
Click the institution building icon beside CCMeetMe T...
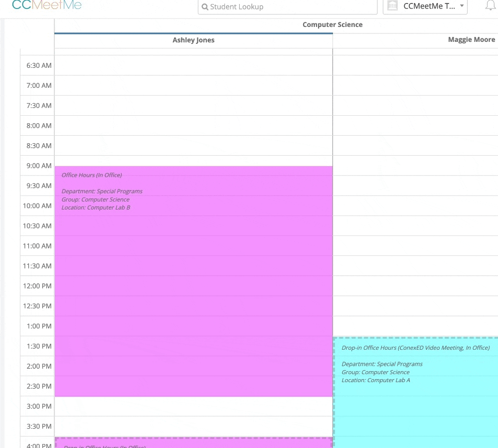tap(392, 5)
